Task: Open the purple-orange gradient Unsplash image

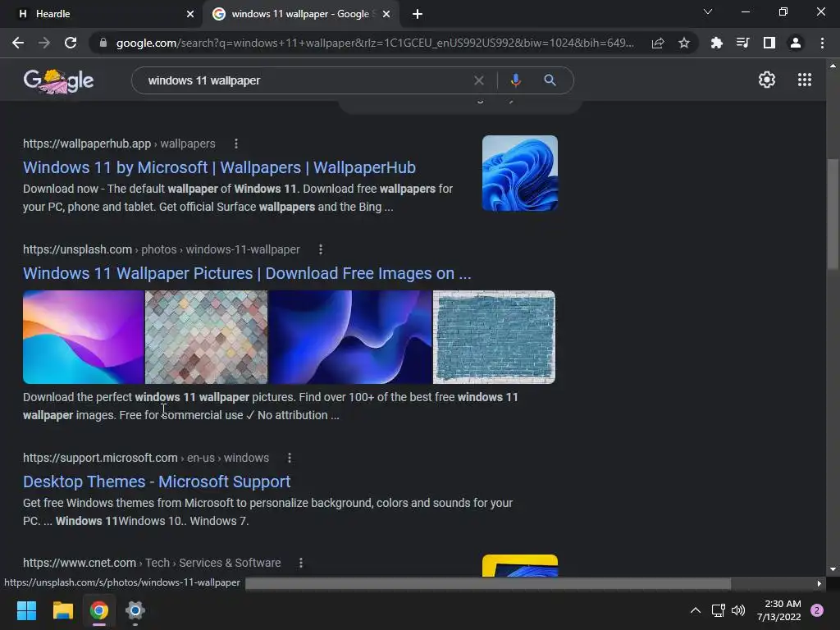Action: [x=83, y=337]
